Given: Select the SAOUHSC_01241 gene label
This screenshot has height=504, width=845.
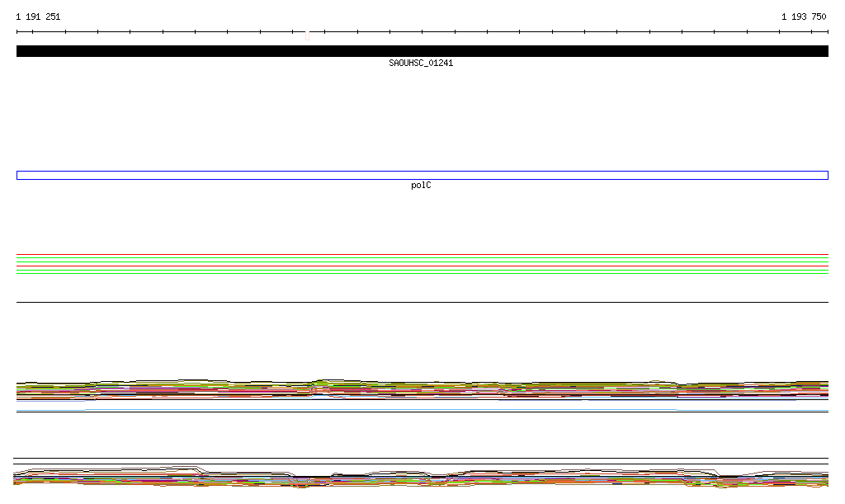Looking at the screenshot, I should 421,63.
